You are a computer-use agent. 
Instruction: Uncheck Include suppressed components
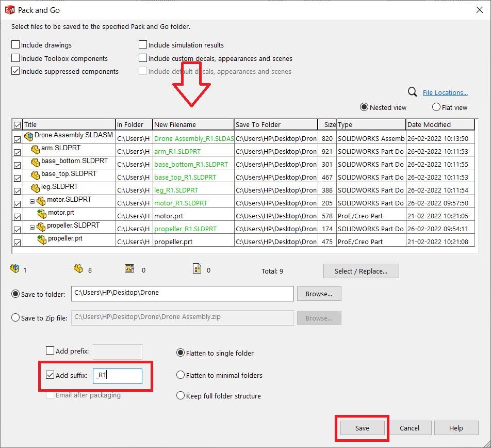coord(15,71)
